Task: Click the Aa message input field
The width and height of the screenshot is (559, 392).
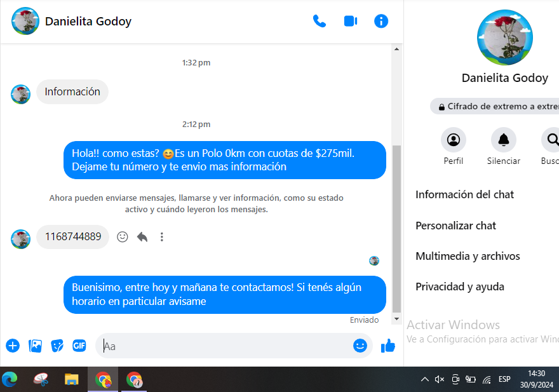Action: click(x=222, y=346)
